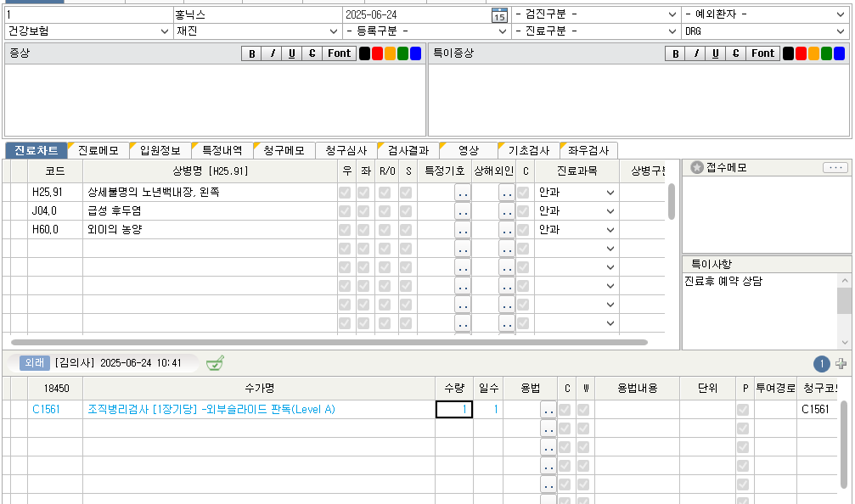Click the Font button in 증상 toolbar
This screenshot has width=855, height=504.
point(339,53)
